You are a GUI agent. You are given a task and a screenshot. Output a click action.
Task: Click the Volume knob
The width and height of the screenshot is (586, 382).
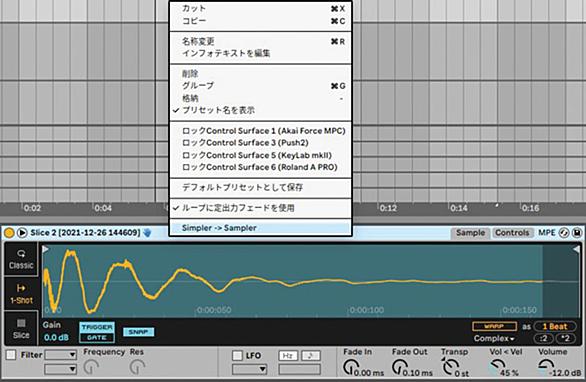(546, 367)
